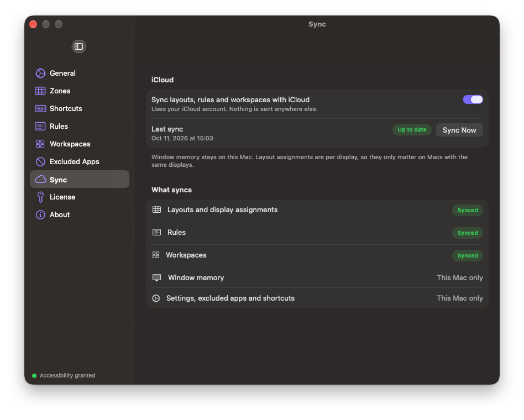This screenshot has height=420, width=524.
Task: Open the General settings section
Action: pyautogui.click(x=80, y=73)
